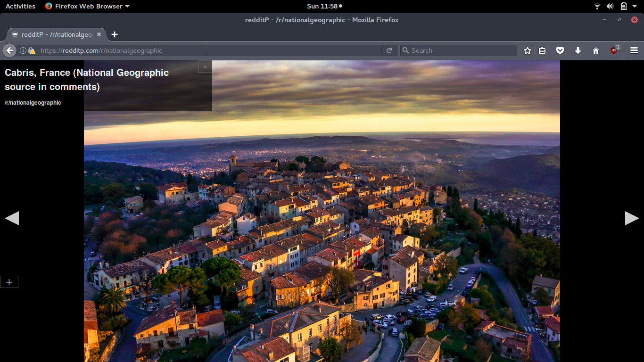Show bookmarks list icon
This screenshot has width=644, height=362.
point(542,50)
